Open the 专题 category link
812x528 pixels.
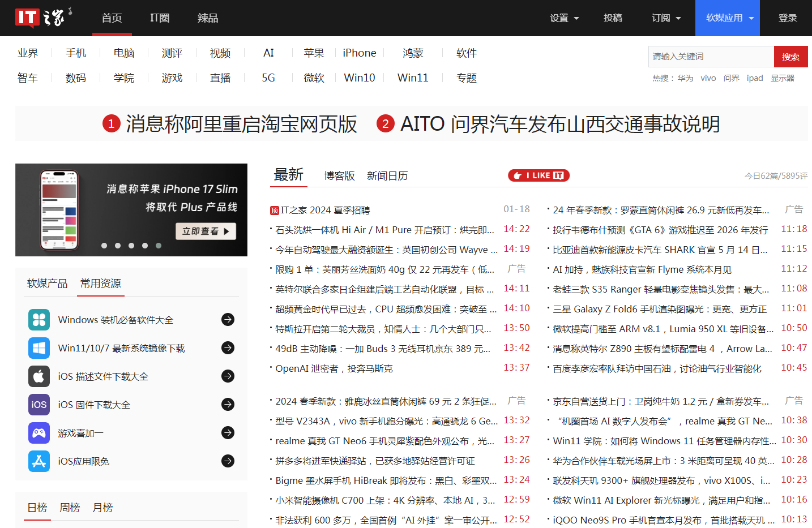(x=467, y=78)
